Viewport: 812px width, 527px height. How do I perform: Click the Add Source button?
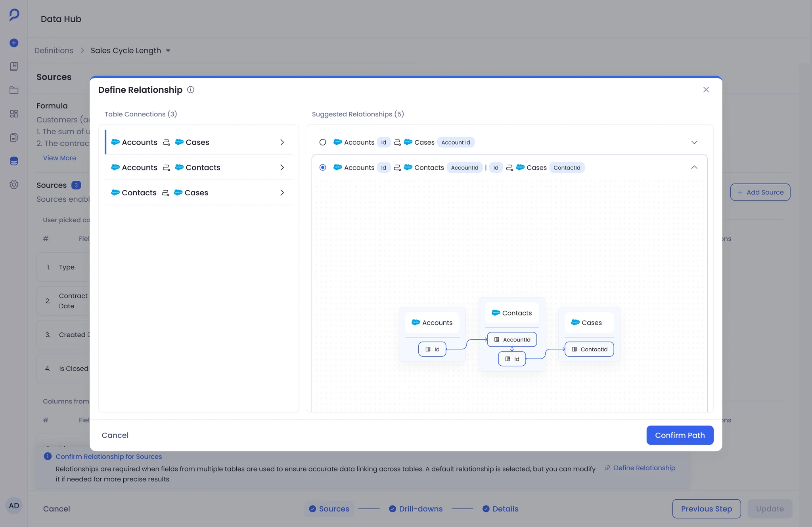[760, 192]
